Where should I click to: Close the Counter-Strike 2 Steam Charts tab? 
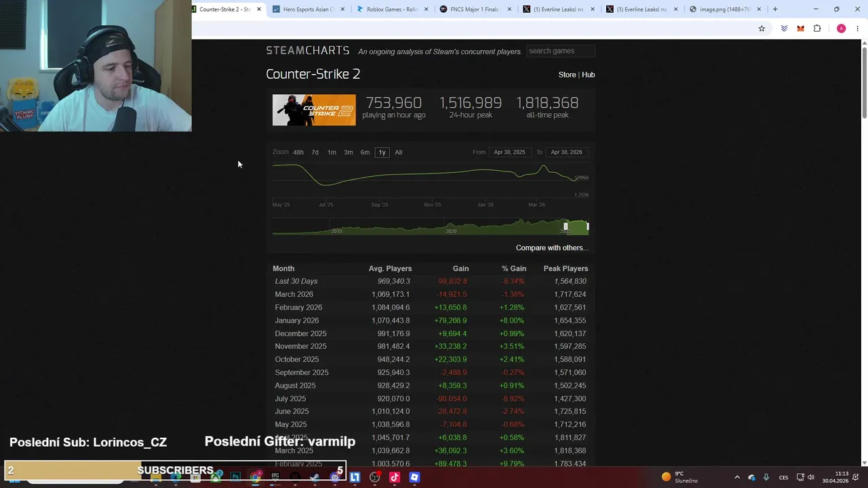click(258, 9)
